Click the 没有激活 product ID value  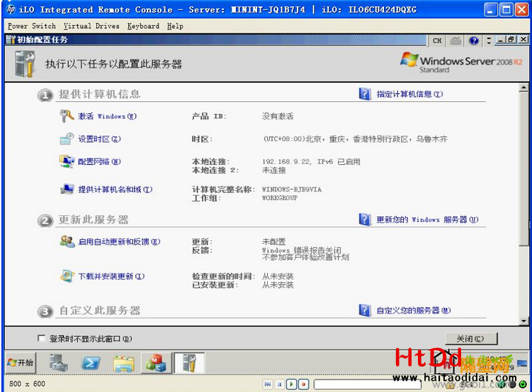278,116
